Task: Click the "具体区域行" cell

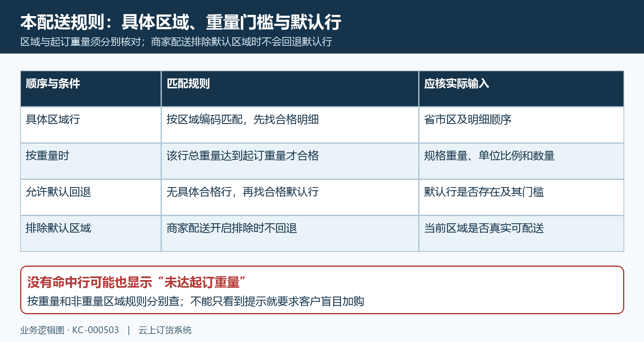Action: click(91, 125)
